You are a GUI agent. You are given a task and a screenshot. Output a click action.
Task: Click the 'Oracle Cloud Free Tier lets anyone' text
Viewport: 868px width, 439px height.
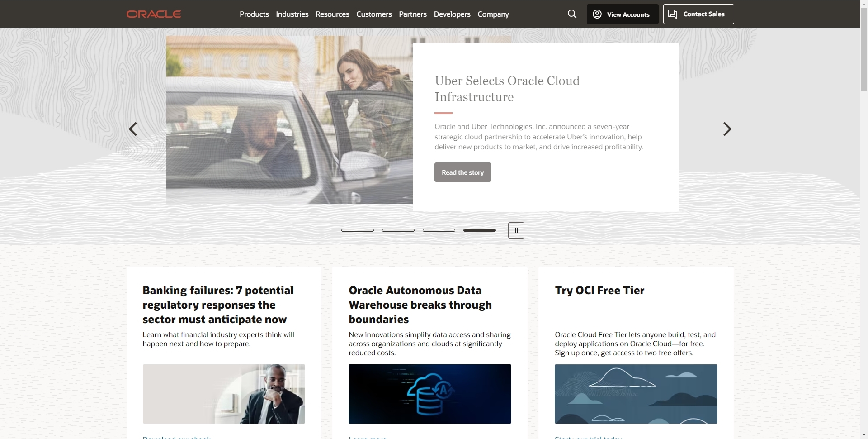(x=635, y=344)
